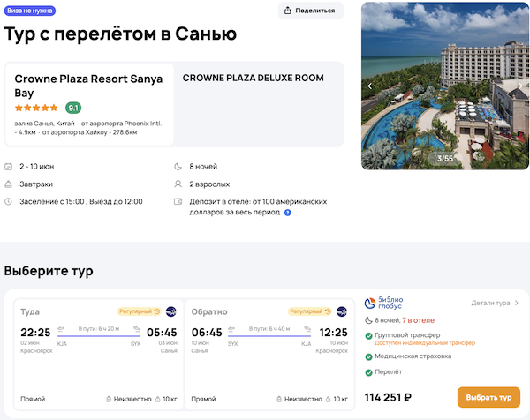530x420 pixels.
Task: Select the CROWNE PLAZA DELUXE ROOM option
Action: [253, 78]
